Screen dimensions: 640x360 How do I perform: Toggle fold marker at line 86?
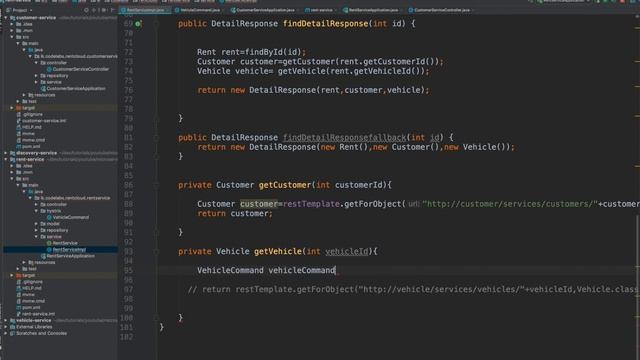(156, 185)
